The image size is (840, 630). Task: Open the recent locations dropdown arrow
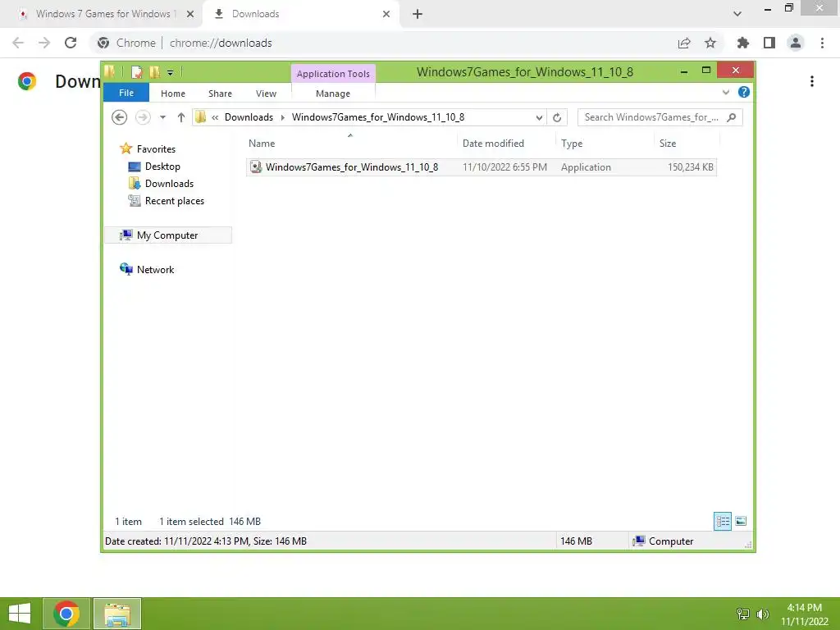point(162,117)
